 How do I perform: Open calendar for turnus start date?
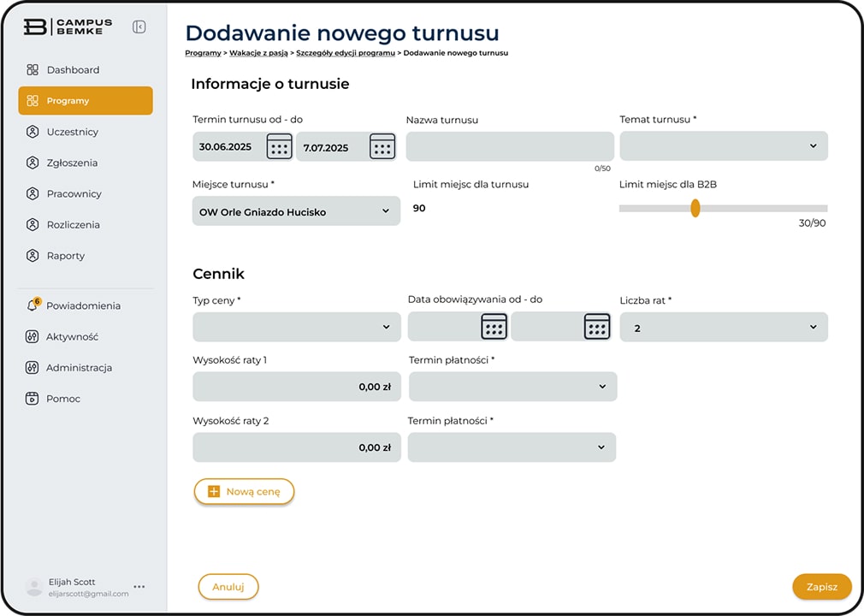[279, 146]
